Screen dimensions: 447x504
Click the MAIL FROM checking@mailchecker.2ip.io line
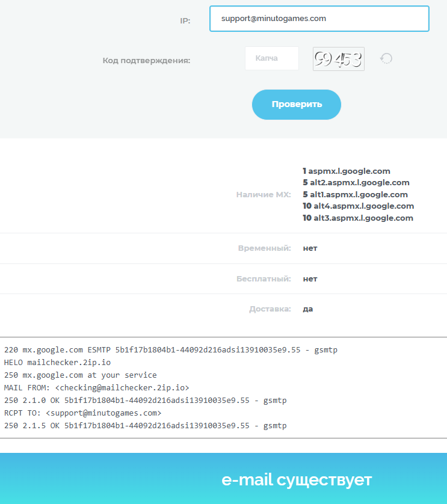96,388
